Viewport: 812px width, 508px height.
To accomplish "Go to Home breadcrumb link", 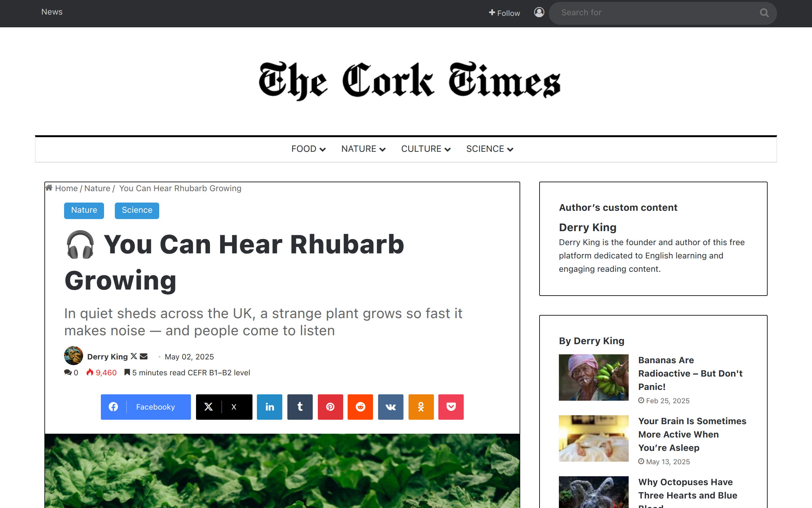I will click(x=66, y=188).
